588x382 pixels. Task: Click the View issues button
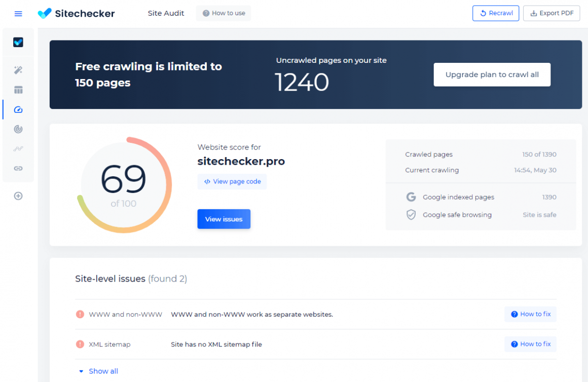pyautogui.click(x=224, y=219)
